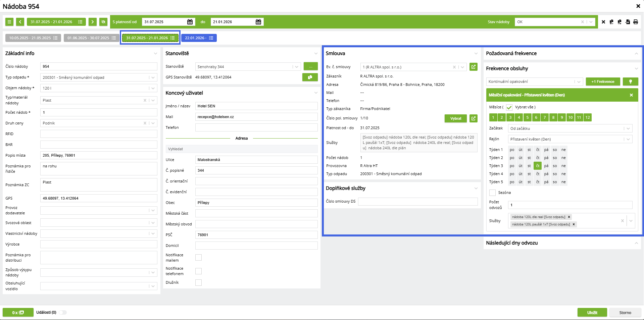Click the Vybrat button
This screenshot has width=644, height=320.
click(x=456, y=118)
